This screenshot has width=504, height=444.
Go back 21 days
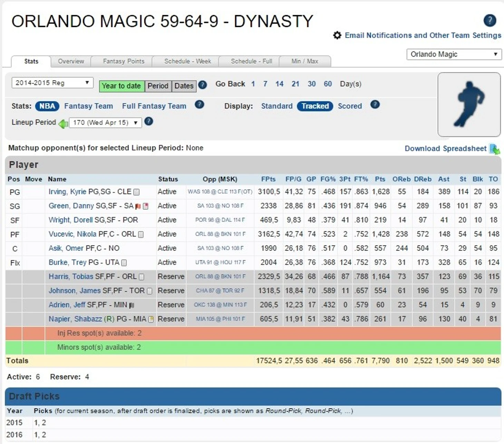click(295, 84)
